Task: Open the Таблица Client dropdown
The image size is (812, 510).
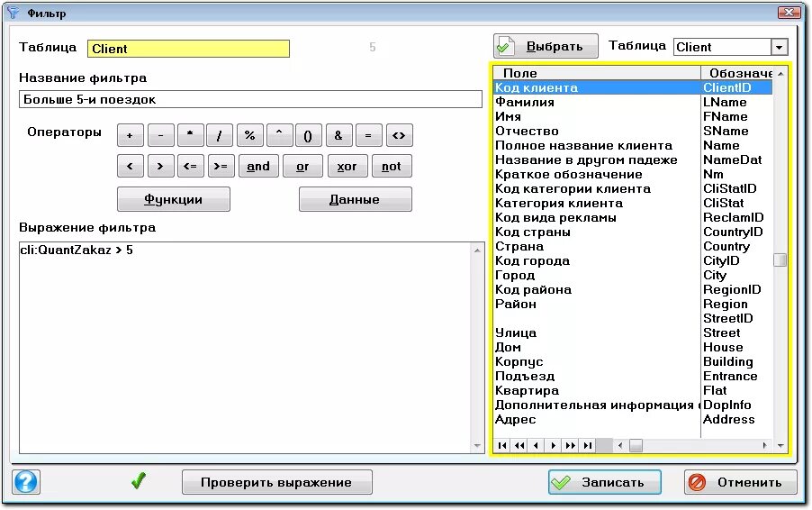Action: pyautogui.click(x=779, y=47)
